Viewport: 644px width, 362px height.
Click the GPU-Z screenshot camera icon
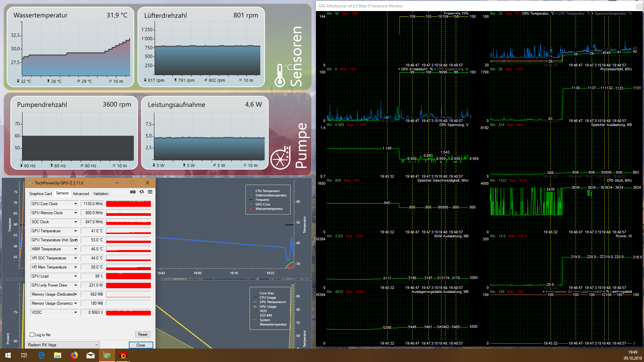pyautogui.click(x=133, y=192)
